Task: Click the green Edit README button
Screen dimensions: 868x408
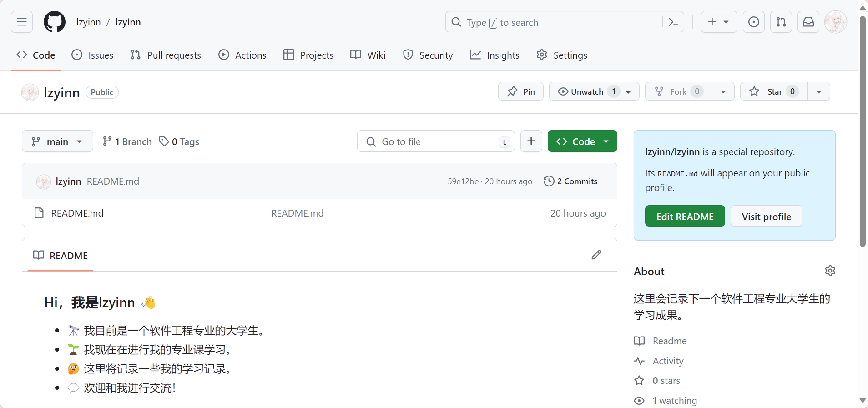Action: (685, 216)
